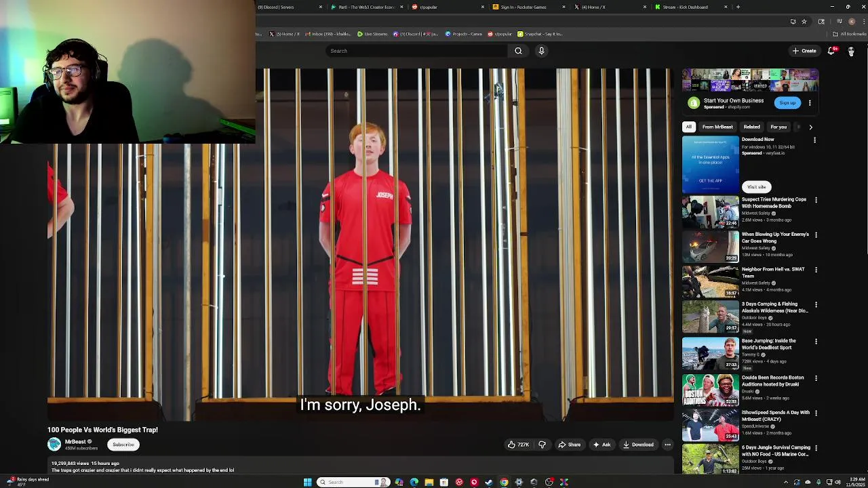Open Snapchat bookmark in bookmarks bar
The height and width of the screenshot is (488, 868).
point(540,34)
